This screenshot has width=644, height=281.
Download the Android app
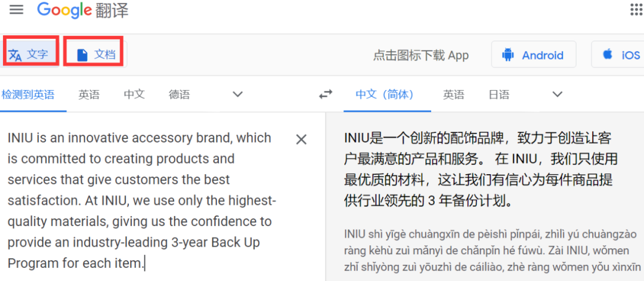(534, 55)
